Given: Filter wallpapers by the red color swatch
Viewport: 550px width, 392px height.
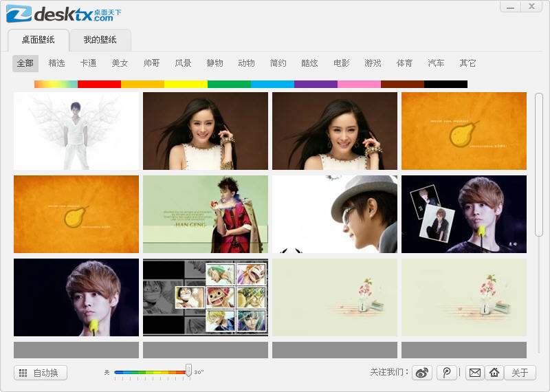Looking at the screenshot, I should pyautogui.click(x=99, y=84).
